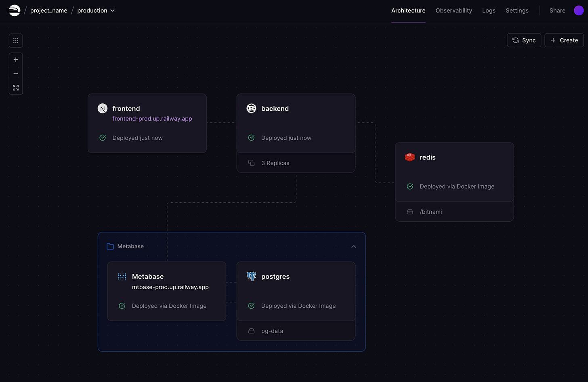Open the grid layout icon button
The height and width of the screenshot is (382, 588).
coord(16,40)
